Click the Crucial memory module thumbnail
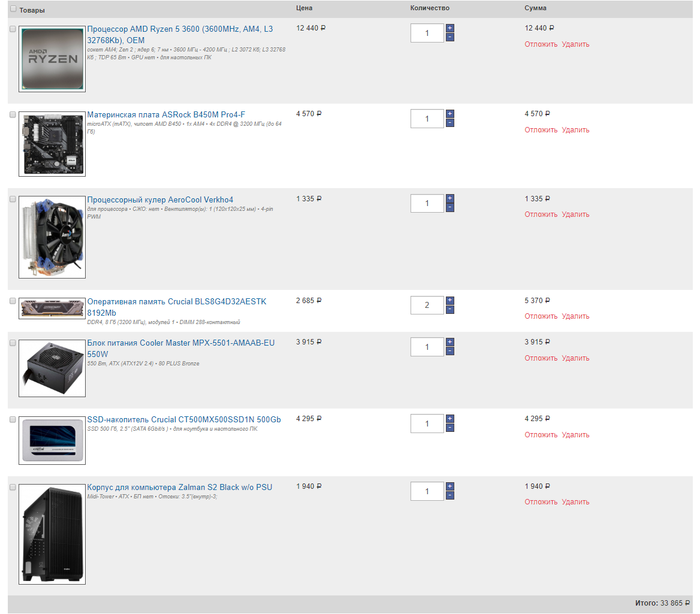 tap(52, 308)
